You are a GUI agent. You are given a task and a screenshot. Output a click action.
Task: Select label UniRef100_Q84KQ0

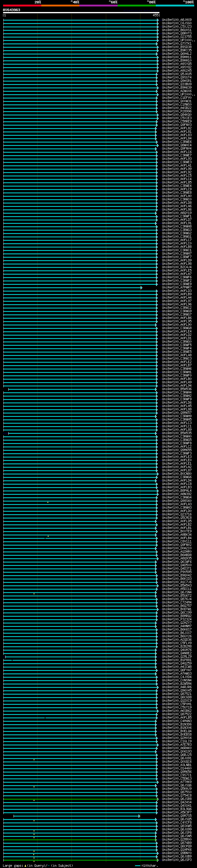[177, 115]
